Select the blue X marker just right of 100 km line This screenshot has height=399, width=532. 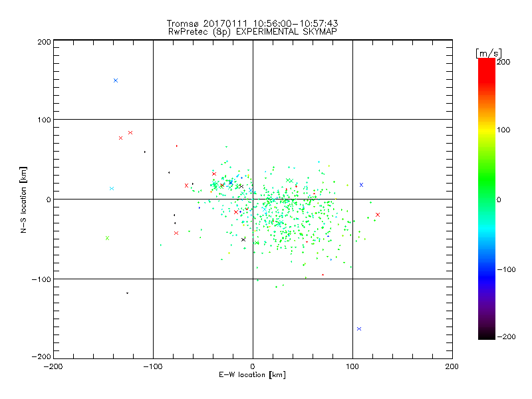pyautogui.click(x=361, y=185)
